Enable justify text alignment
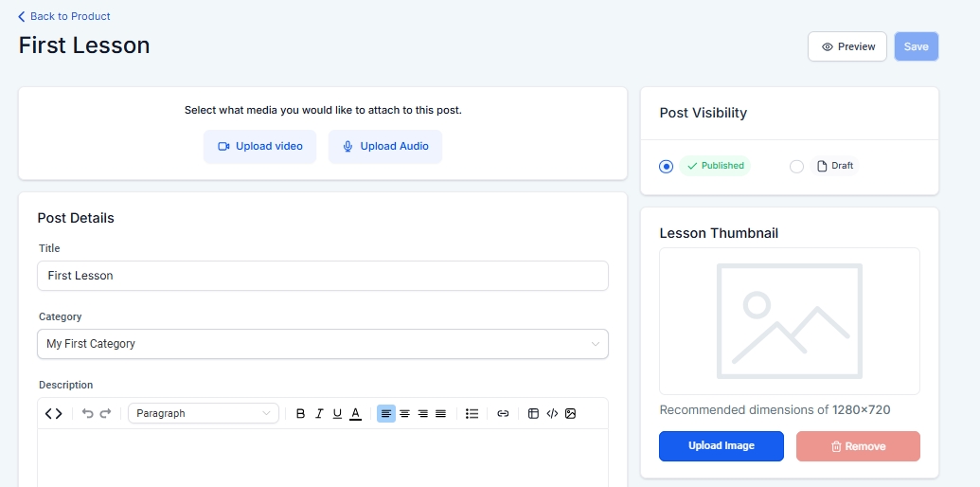980x487 pixels. [440, 414]
